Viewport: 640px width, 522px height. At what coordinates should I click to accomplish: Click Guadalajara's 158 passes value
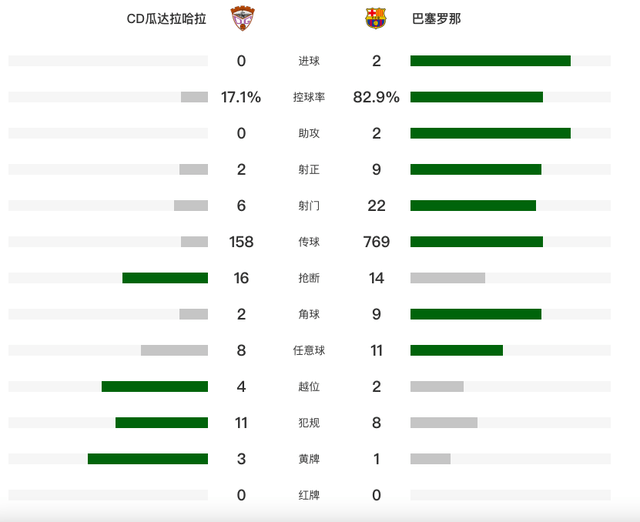click(x=241, y=241)
